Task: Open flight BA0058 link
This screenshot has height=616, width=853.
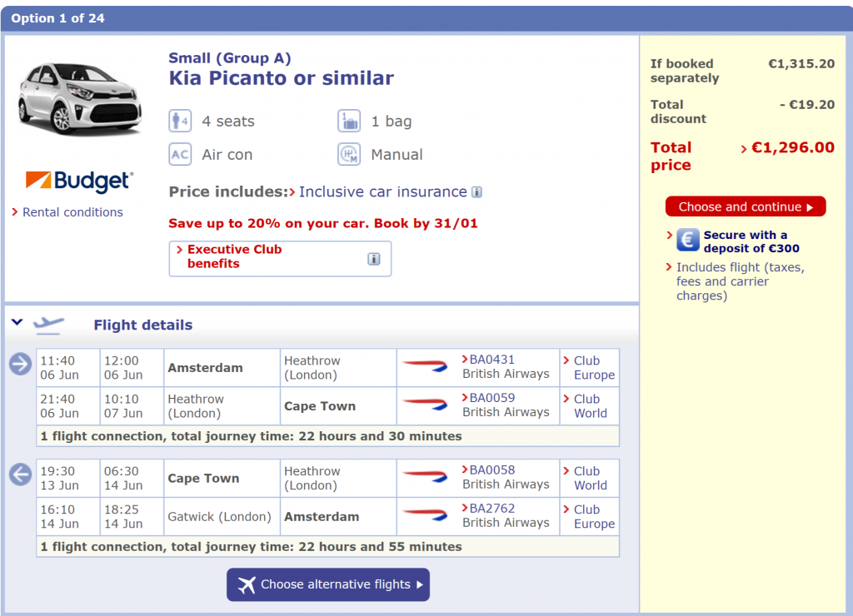Action: (491, 469)
